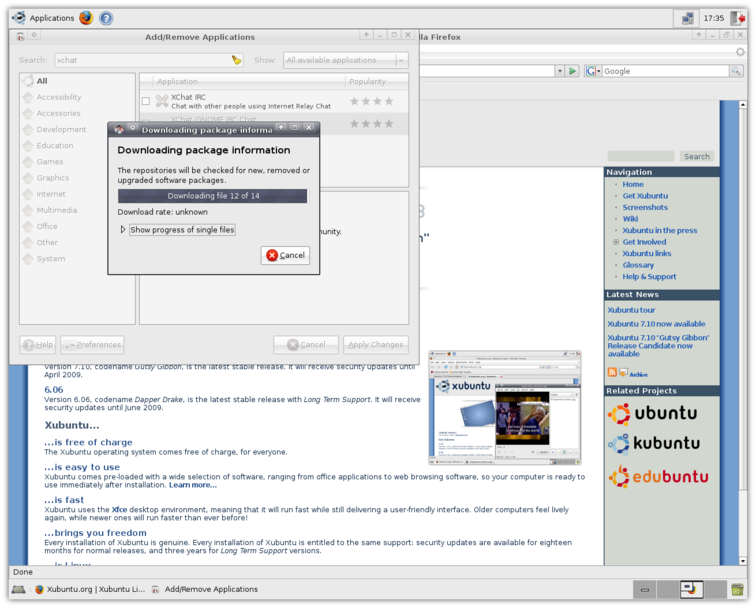Tick the XChat IRC checkbox
This screenshot has height=608, width=756.
146,101
